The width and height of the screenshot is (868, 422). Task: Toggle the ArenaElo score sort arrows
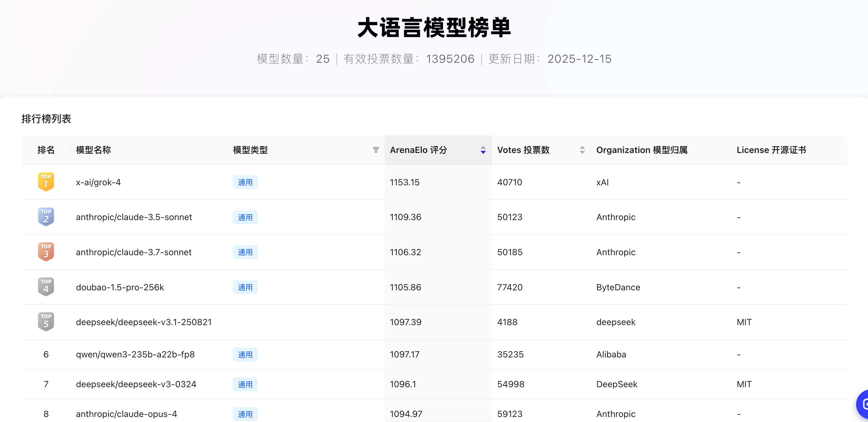(x=483, y=150)
